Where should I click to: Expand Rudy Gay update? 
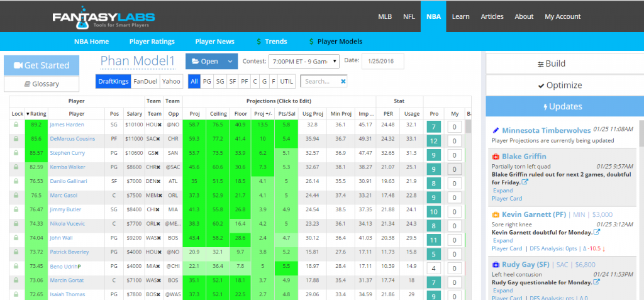tap(502, 291)
